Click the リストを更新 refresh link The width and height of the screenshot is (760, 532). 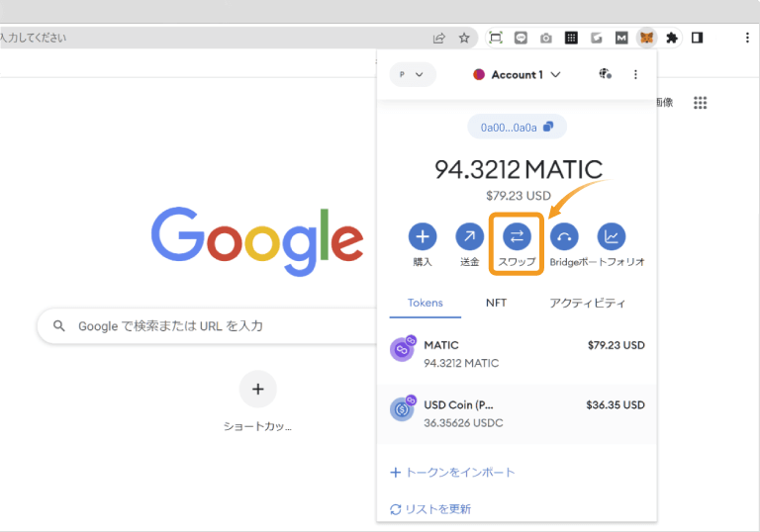pyautogui.click(x=430, y=509)
